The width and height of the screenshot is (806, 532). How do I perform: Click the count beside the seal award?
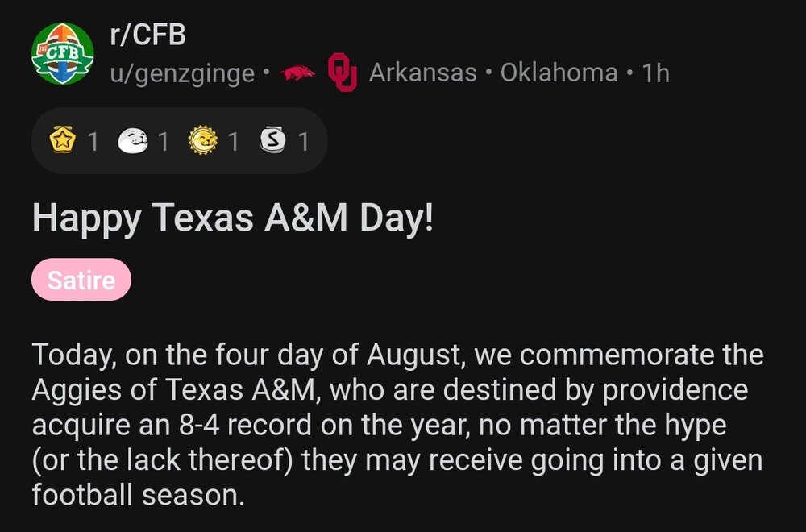tap(162, 139)
